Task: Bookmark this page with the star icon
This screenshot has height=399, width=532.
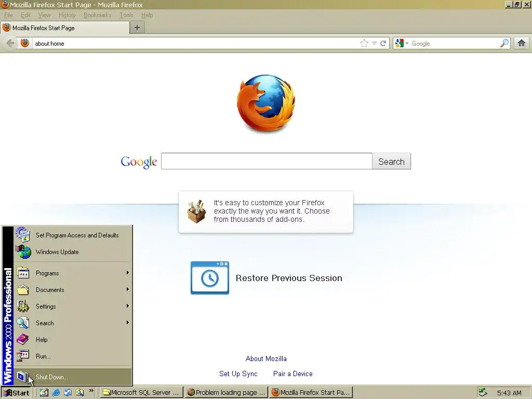Action: (364, 43)
